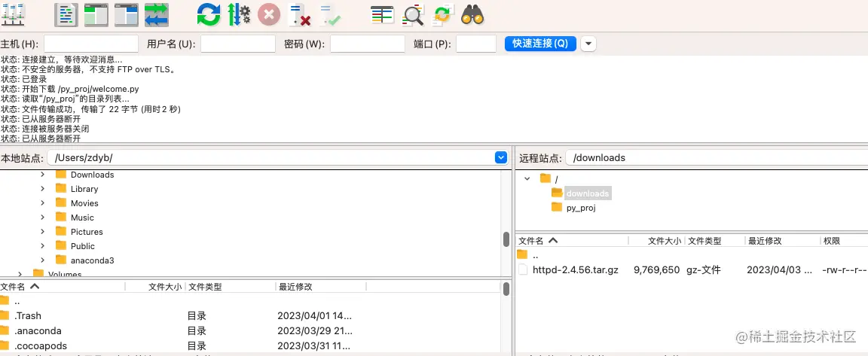Viewport: 868px width, 356px height.
Task: Disconnect from the current server icon
Action: tap(299, 15)
